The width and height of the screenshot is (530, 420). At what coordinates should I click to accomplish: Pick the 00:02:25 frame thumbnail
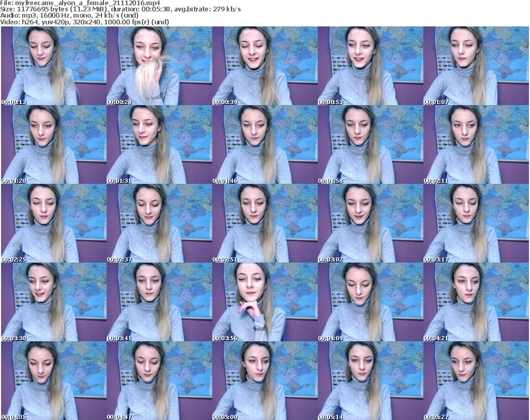pyautogui.click(x=54, y=223)
